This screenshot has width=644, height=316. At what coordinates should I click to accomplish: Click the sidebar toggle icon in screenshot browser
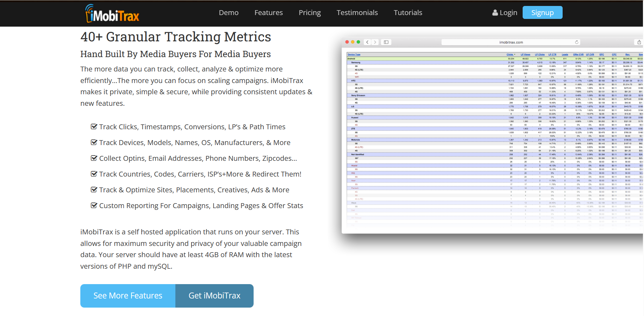point(386,42)
